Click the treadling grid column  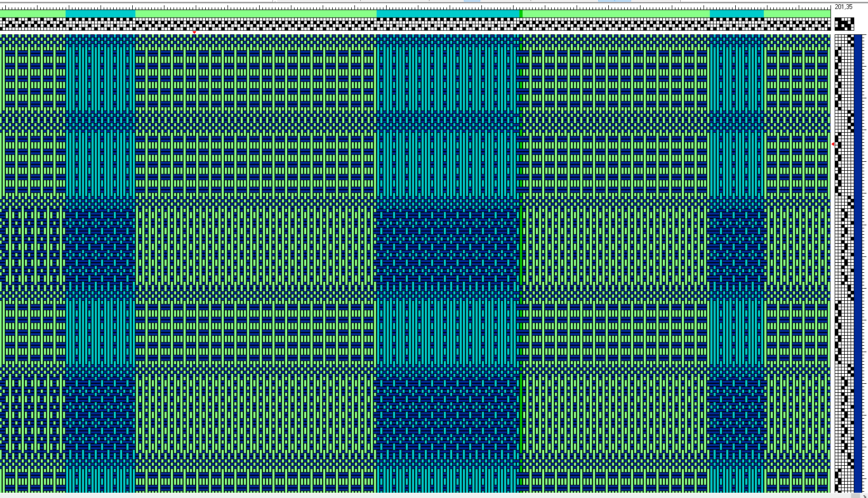[x=844, y=263]
